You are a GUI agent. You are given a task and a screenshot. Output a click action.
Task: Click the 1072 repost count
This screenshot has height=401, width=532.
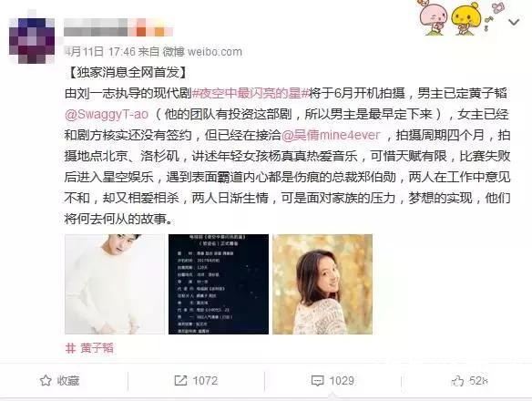click(205, 381)
